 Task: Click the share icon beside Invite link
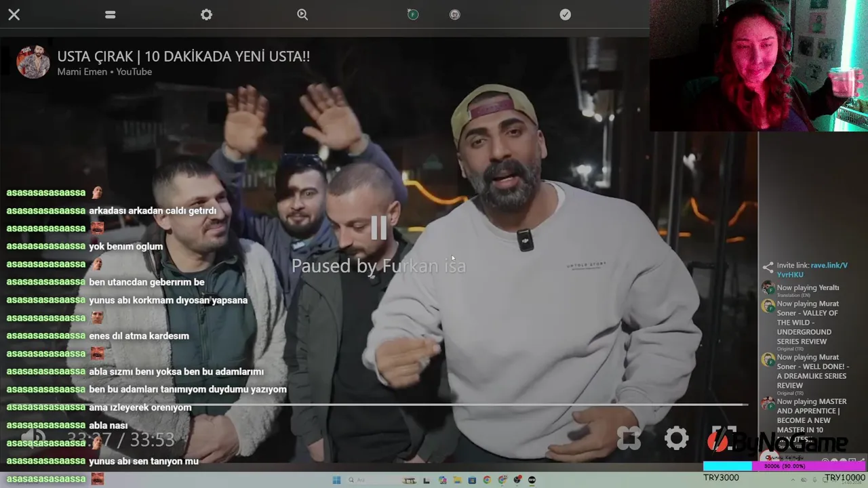pos(768,268)
